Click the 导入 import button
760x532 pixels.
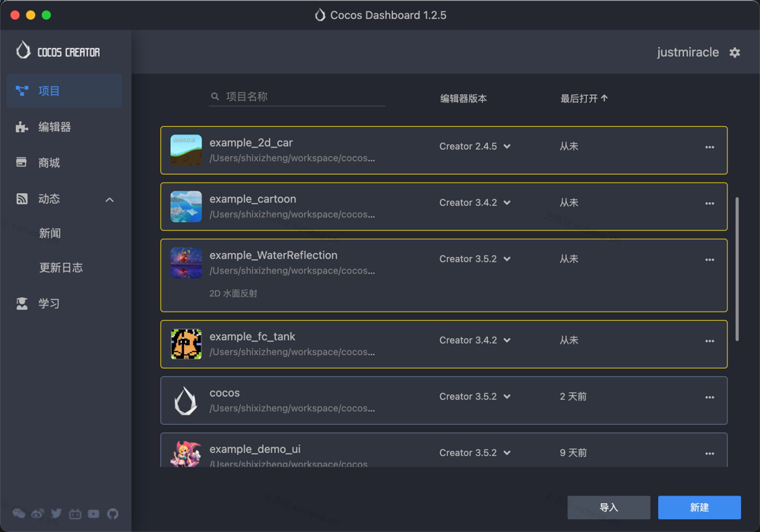609,507
